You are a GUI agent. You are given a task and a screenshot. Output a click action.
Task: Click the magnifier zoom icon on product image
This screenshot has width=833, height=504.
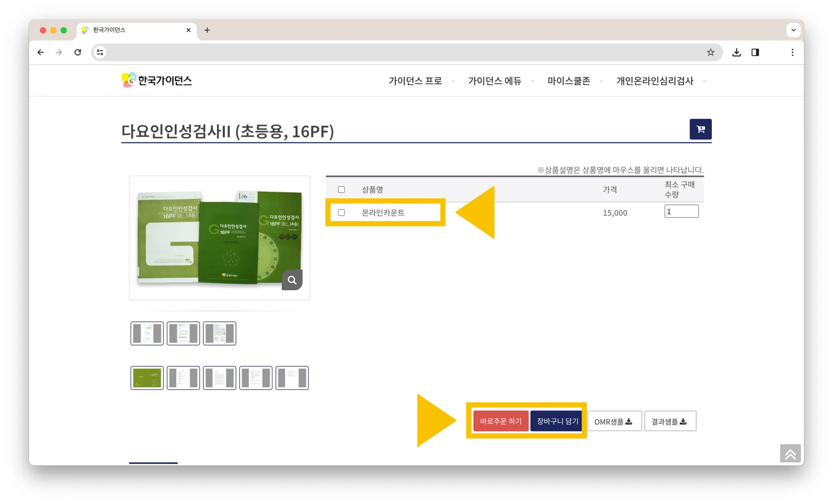[x=292, y=280]
